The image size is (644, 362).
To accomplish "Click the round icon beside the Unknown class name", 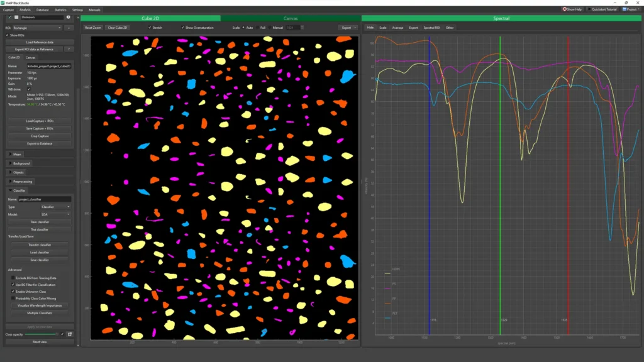I will pyautogui.click(x=68, y=17).
